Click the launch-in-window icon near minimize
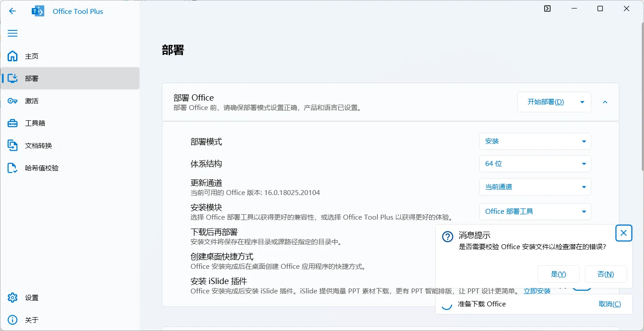The image size is (644, 331). point(547,8)
